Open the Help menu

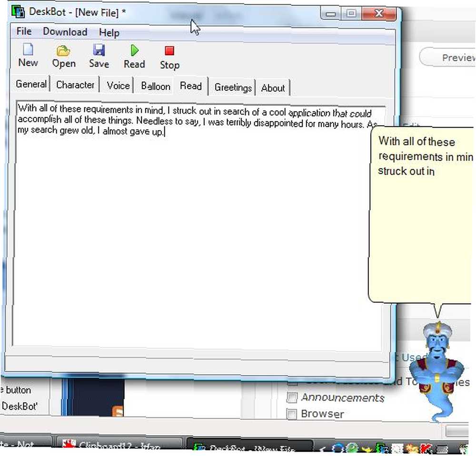pos(109,33)
